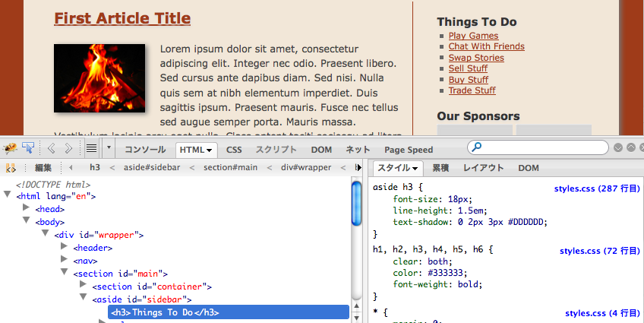Expand the nav element in the tree
This screenshot has height=323, width=644.
(65, 260)
